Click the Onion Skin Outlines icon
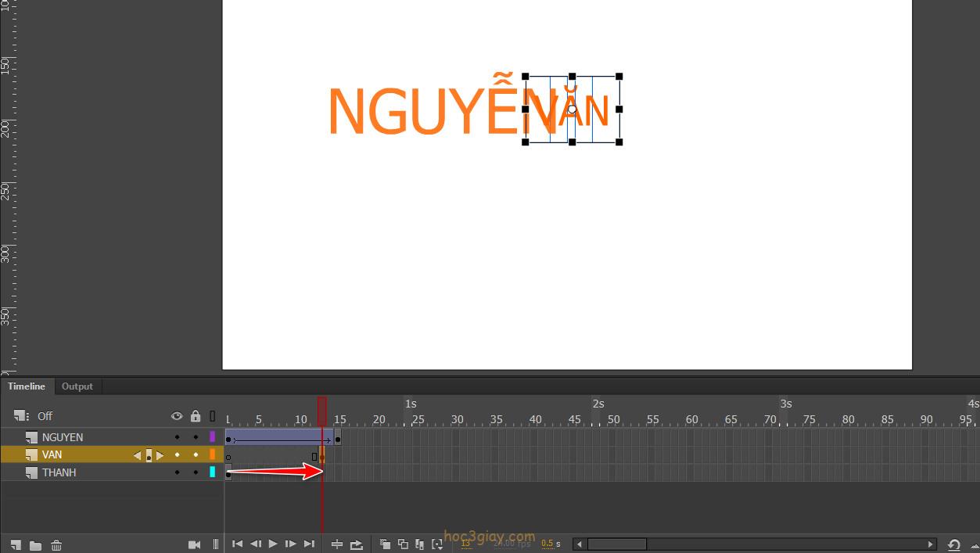Screen dimensions: 980x553 tap(403, 544)
